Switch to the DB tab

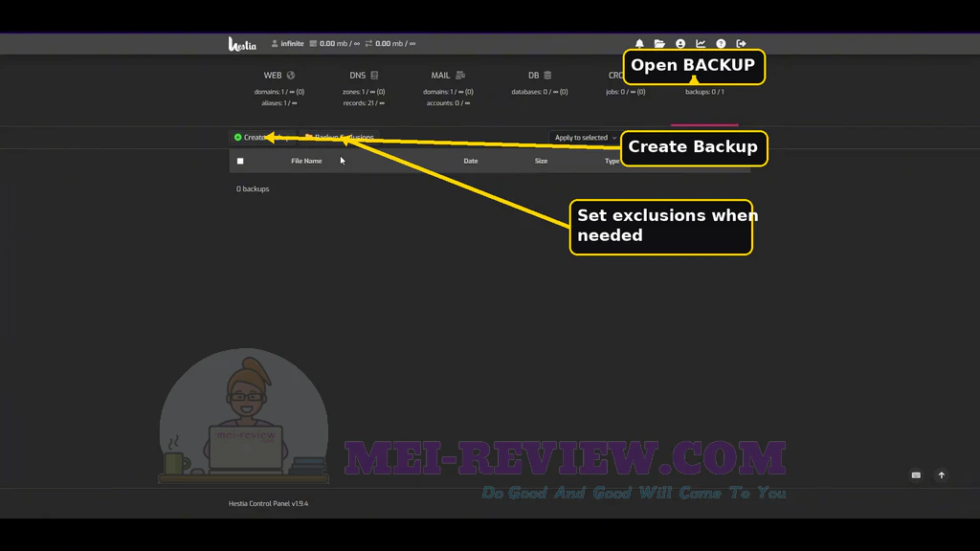click(540, 75)
